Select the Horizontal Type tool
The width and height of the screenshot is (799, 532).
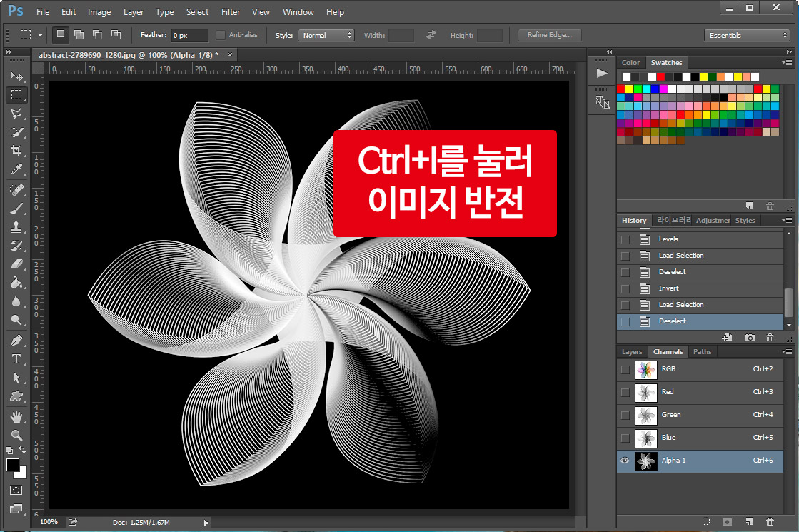tap(17, 359)
